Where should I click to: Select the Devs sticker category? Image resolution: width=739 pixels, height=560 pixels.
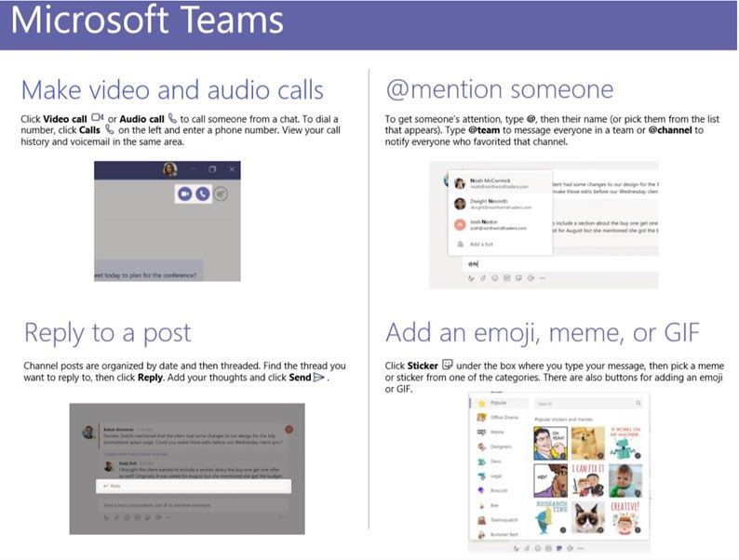tap(490, 461)
